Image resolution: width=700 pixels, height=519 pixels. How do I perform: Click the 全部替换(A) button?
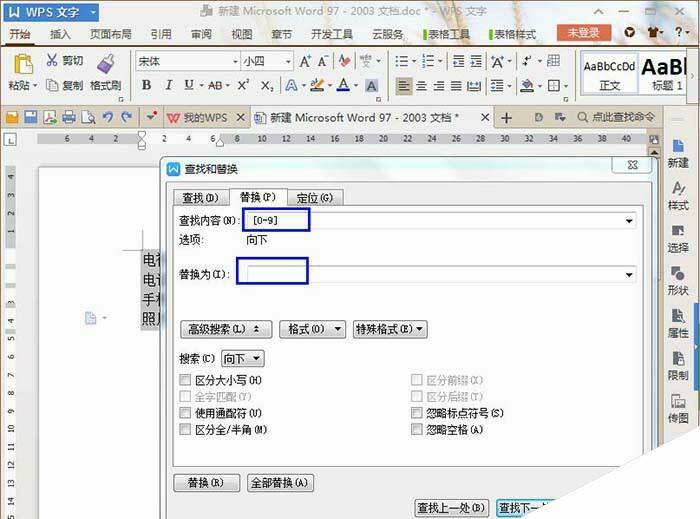click(280, 483)
